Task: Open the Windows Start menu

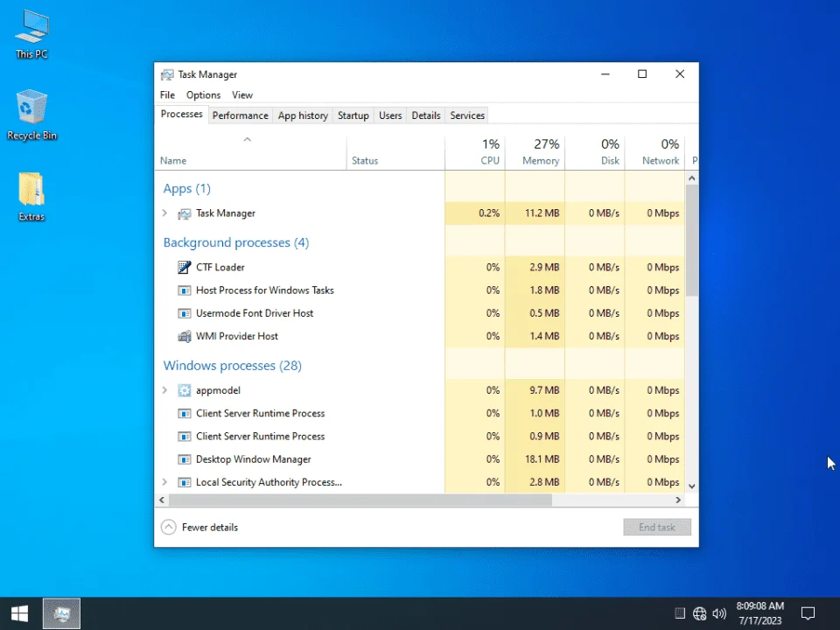Action: click(x=20, y=613)
